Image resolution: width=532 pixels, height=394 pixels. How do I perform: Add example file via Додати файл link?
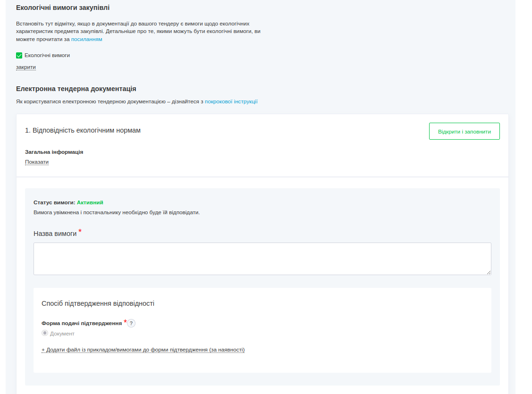pyautogui.click(x=143, y=350)
